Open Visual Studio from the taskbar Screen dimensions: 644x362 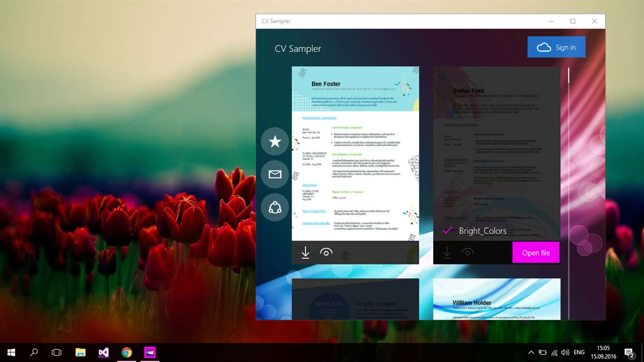103,353
